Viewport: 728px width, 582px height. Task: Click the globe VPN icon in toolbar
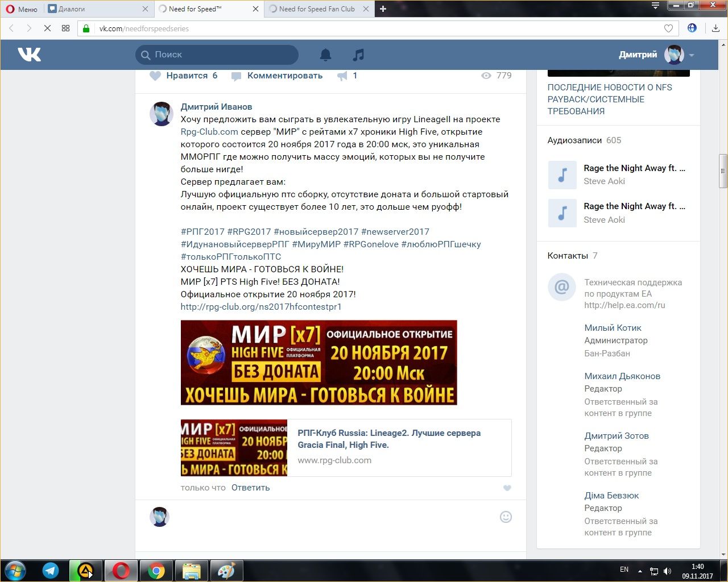click(x=692, y=28)
